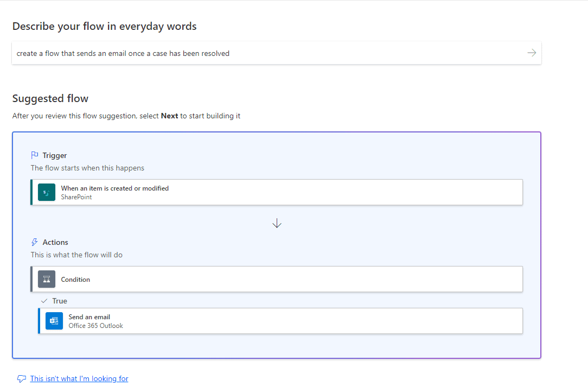
Task: Open the "This isn't what I'm looking for" link
Action: 79,379
